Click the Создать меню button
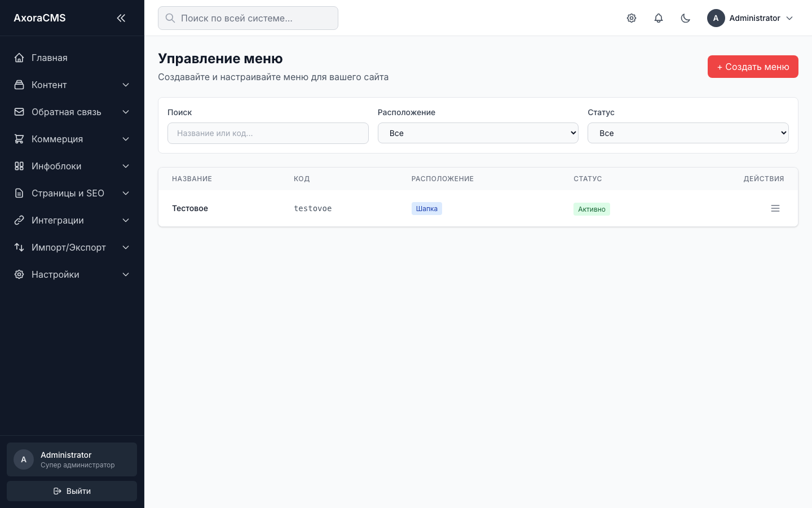This screenshot has height=508, width=812. 753,67
